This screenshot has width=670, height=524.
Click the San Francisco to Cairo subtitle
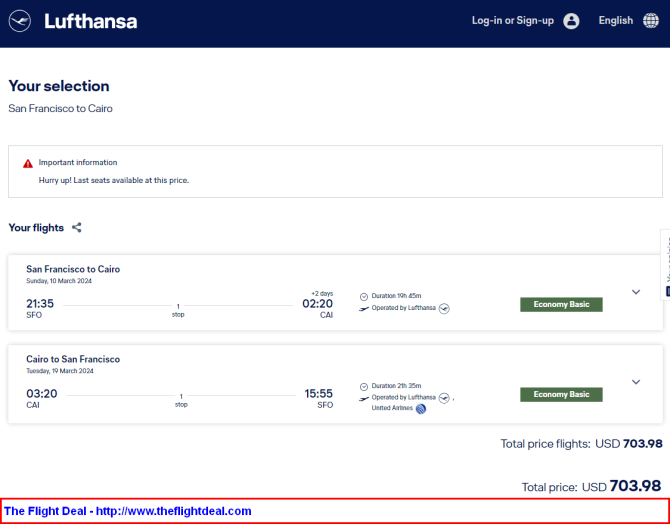pos(60,108)
